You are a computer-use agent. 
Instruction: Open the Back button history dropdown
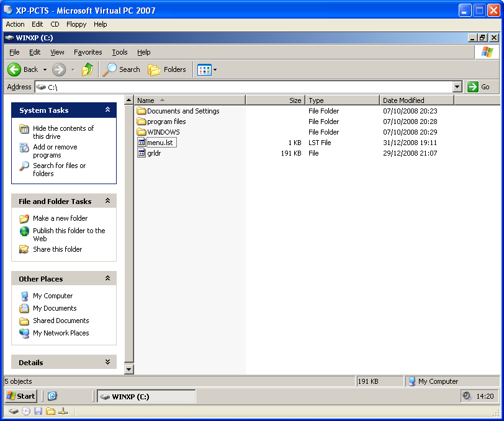click(45, 69)
